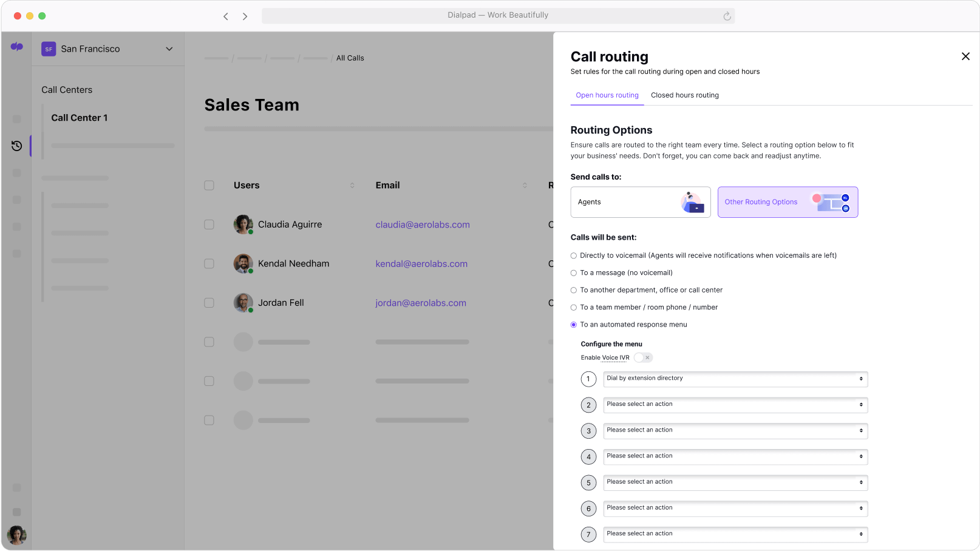Select the Other Routing Options card
Screen dimensions: 980x551
pos(788,202)
